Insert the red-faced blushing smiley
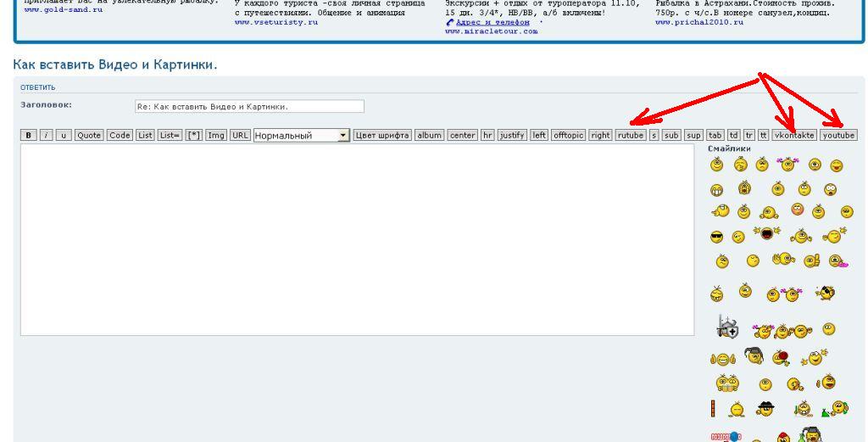Image resolution: width=868 pixels, height=442 pixels. [798, 210]
